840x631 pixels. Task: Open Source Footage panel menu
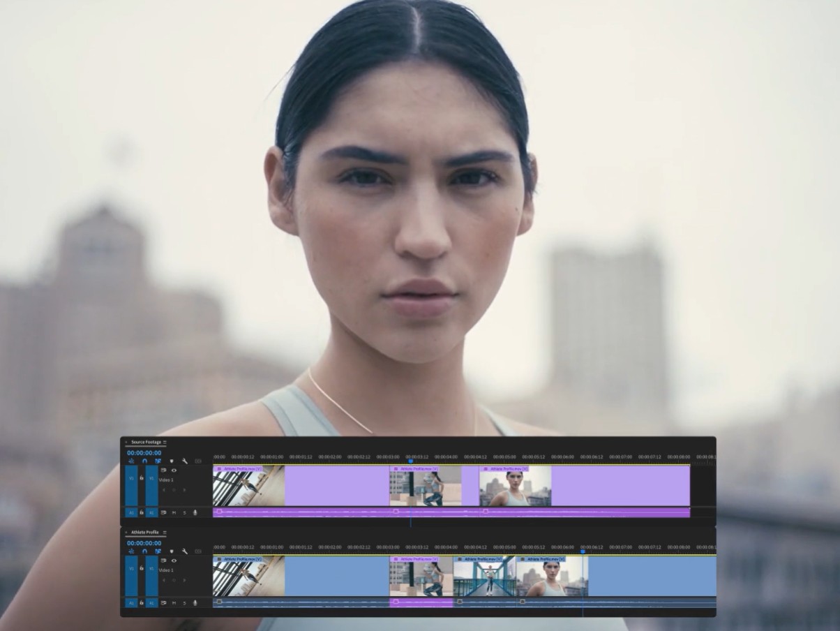[165, 443]
